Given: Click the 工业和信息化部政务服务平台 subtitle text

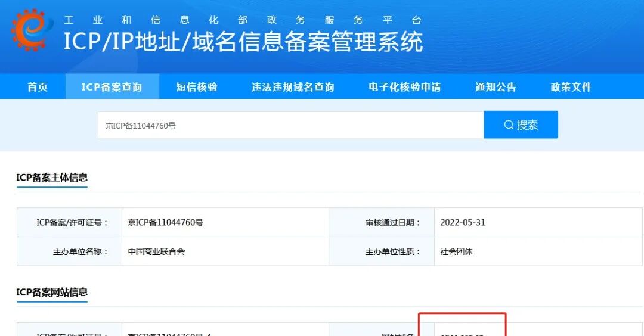Looking at the screenshot, I should (x=243, y=20).
